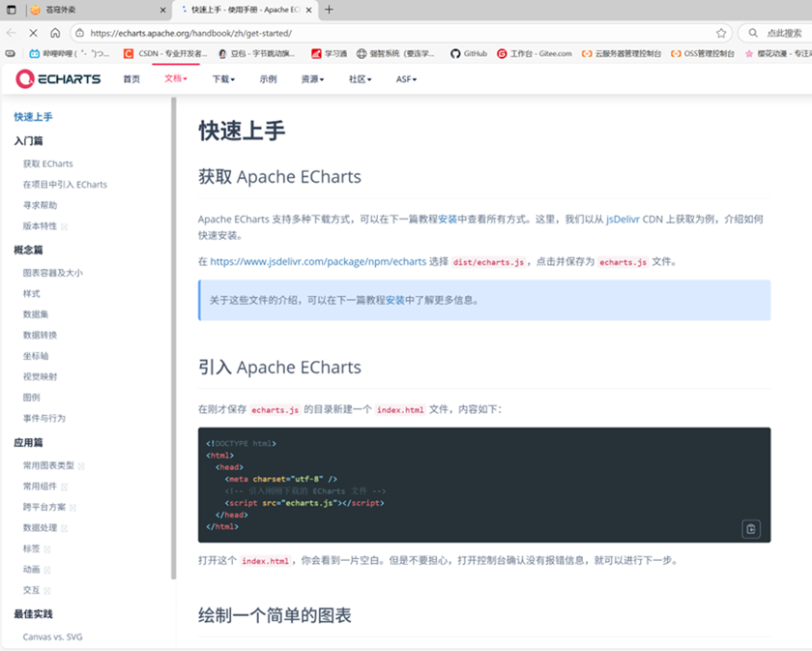Open the 社区 dropdown menu
The width and height of the screenshot is (812, 651).
(360, 78)
